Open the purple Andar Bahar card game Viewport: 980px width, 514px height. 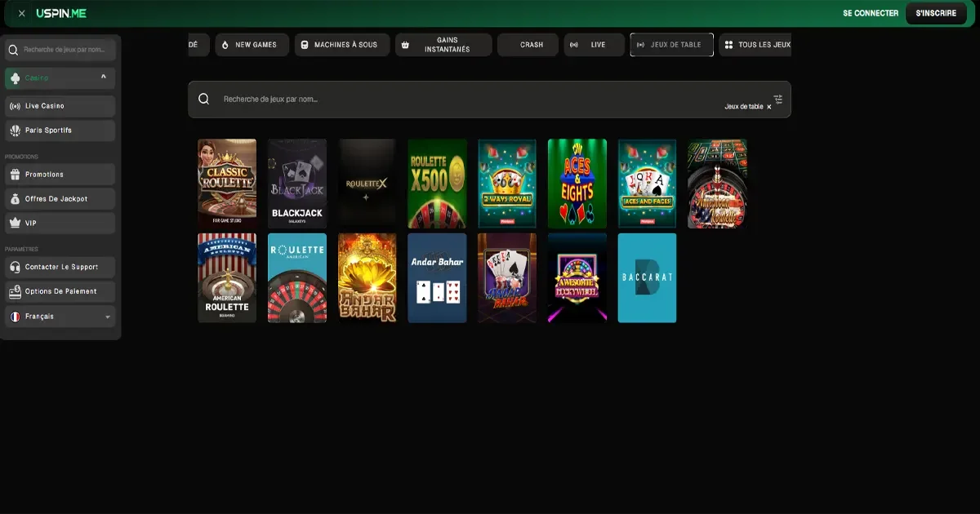point(507,278)
